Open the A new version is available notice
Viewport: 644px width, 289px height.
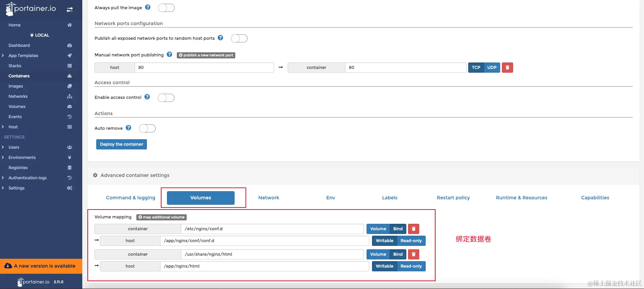click(x=41, y=266)
